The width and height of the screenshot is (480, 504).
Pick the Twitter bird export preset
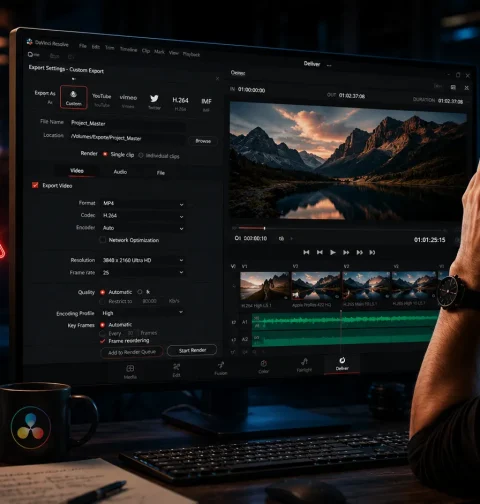[154, 102]
